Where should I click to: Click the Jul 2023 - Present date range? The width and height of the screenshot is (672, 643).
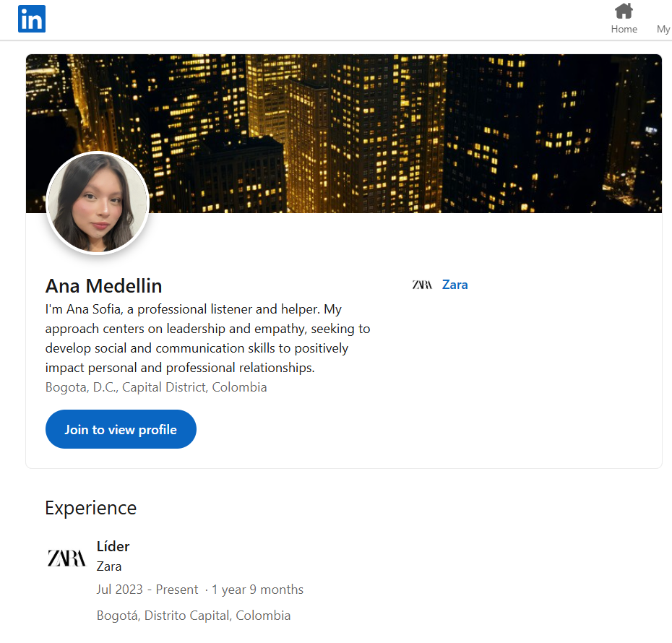pyautogui.click(x=147, y=590)
